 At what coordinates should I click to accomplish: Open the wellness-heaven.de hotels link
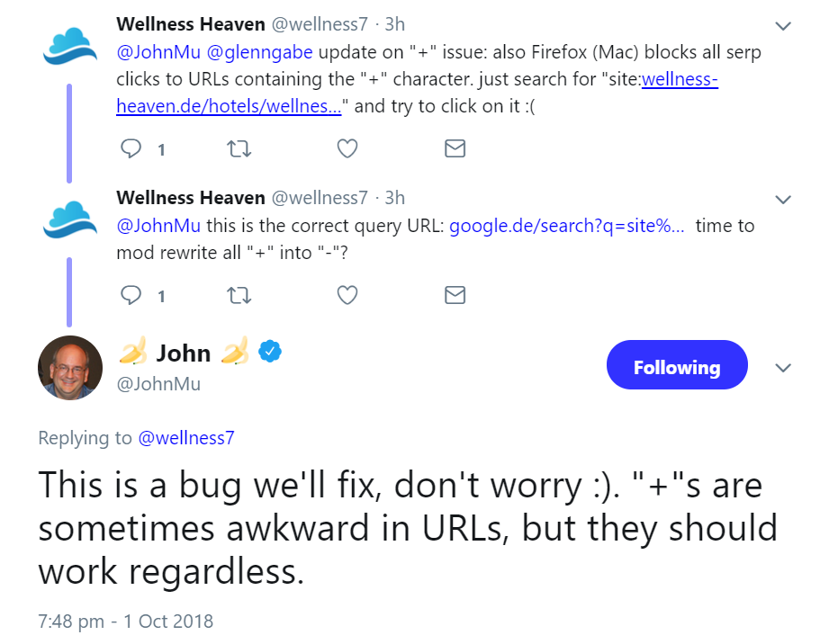[x=229, y=106]
